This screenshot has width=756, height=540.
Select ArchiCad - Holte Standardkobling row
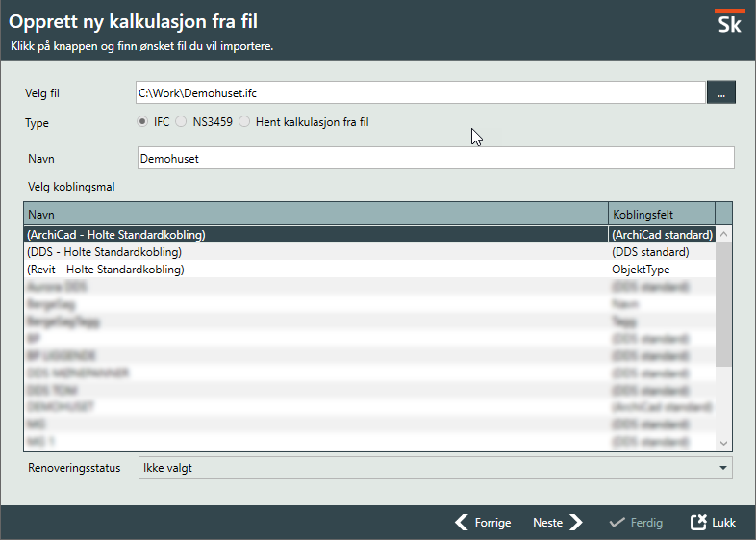[116, 235]
